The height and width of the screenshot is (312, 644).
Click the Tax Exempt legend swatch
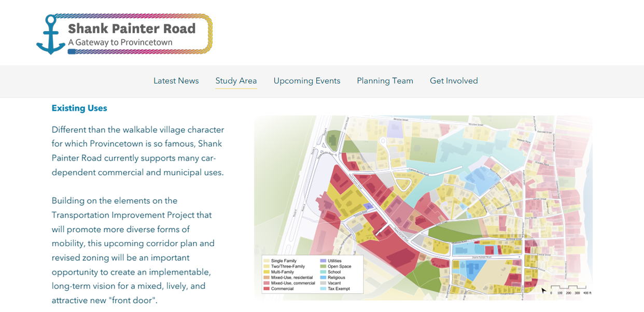tap(323, 289)
